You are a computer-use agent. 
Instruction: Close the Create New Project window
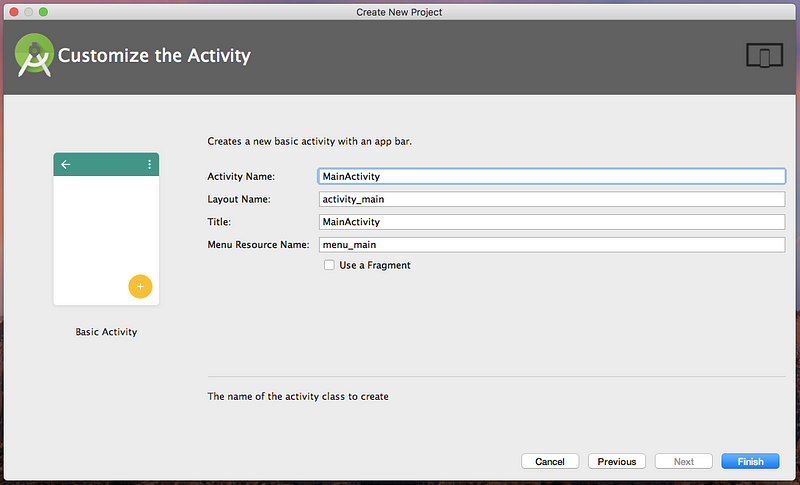(14, 12)
